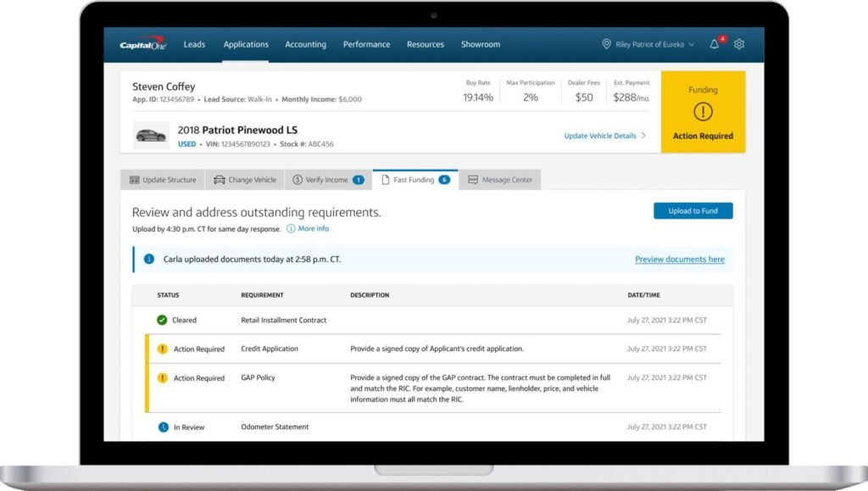868x491 pixels.
Task: Click Credit Application requirement text
Action: click(x=270, y=349)
